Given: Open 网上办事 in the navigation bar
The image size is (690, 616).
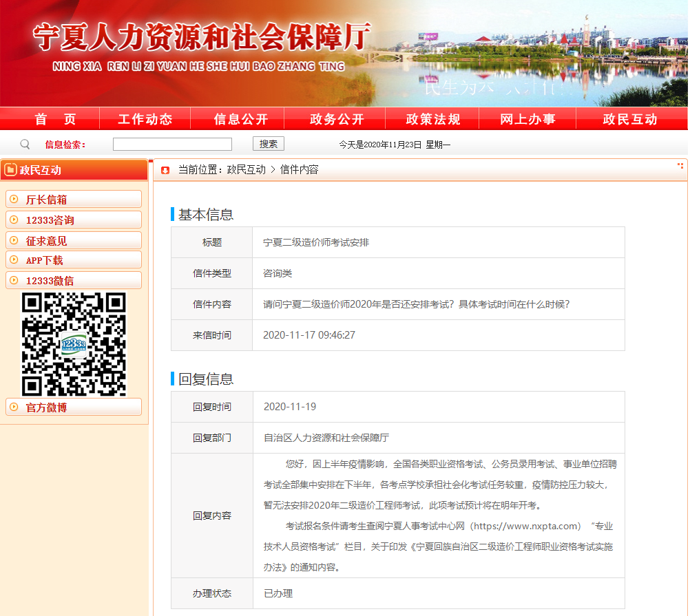Looking at the screenshot, I should (528, 119).
